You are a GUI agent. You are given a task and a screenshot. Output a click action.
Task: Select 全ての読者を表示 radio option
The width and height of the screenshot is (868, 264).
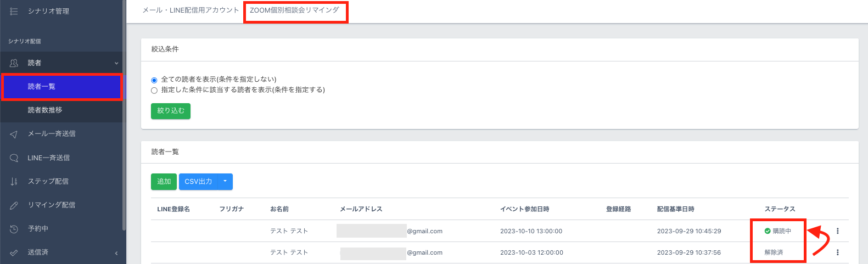click(x=154, y=80)
